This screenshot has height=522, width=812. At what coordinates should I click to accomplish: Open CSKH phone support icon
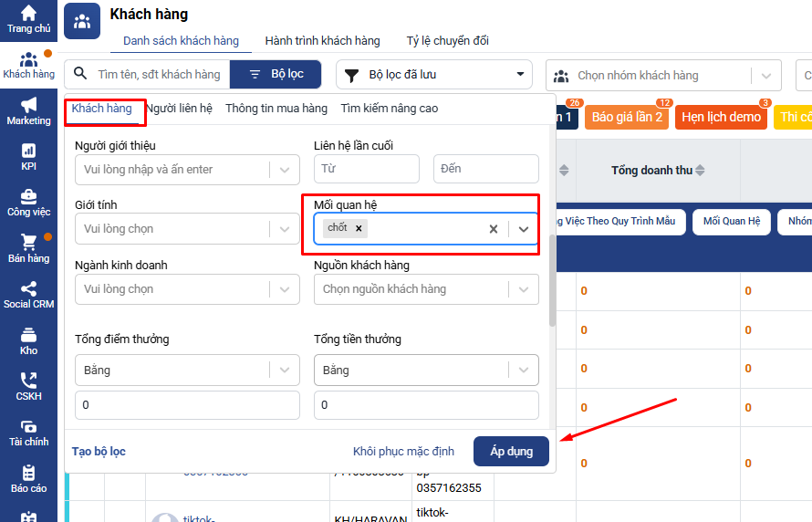click(x=28, y=381)
